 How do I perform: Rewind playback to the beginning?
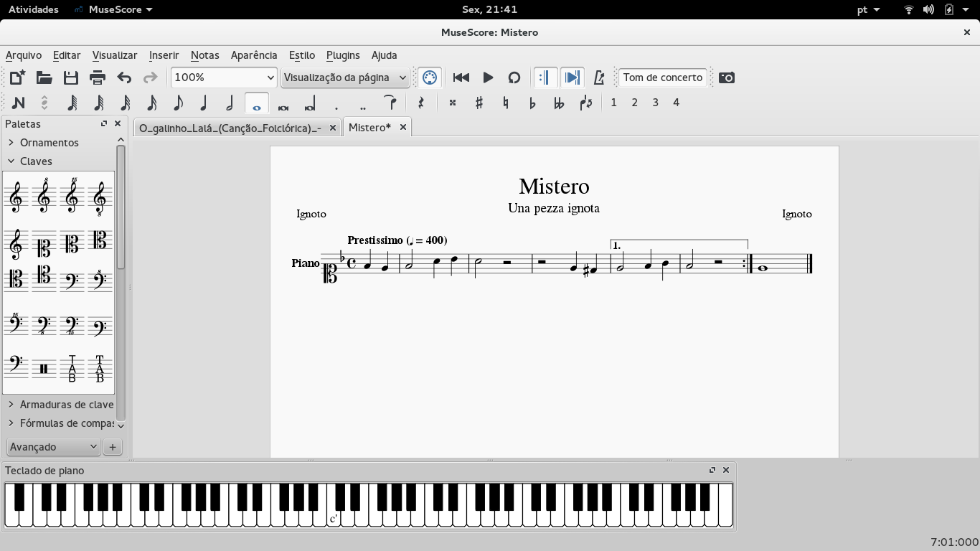coord(460,77)
